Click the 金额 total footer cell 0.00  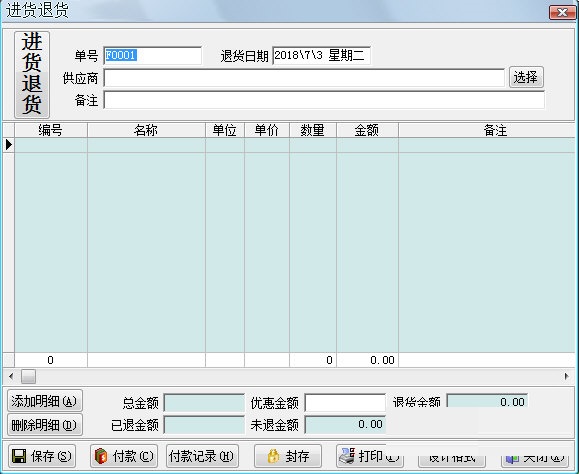click(367, 360)
